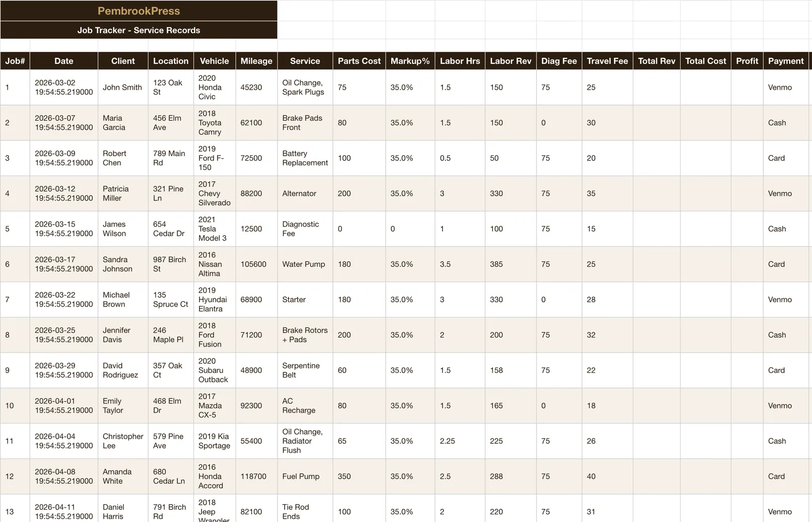
Task: Click the Parts Cost column header
Action: (359, 61)
